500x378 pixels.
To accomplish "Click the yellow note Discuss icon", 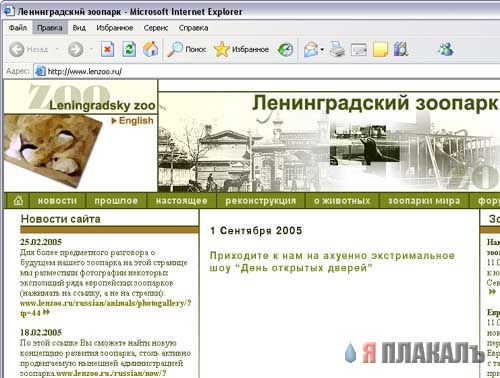I will [x=380, y=50].
